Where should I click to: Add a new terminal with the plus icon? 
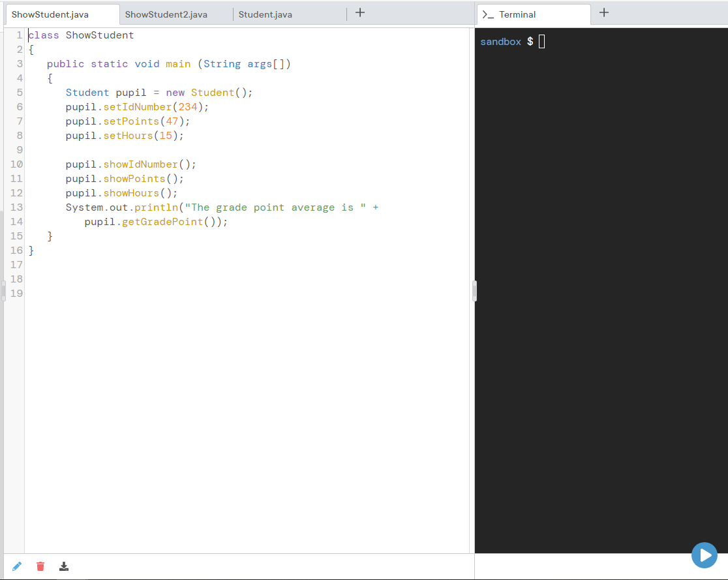tap(603, 12)
